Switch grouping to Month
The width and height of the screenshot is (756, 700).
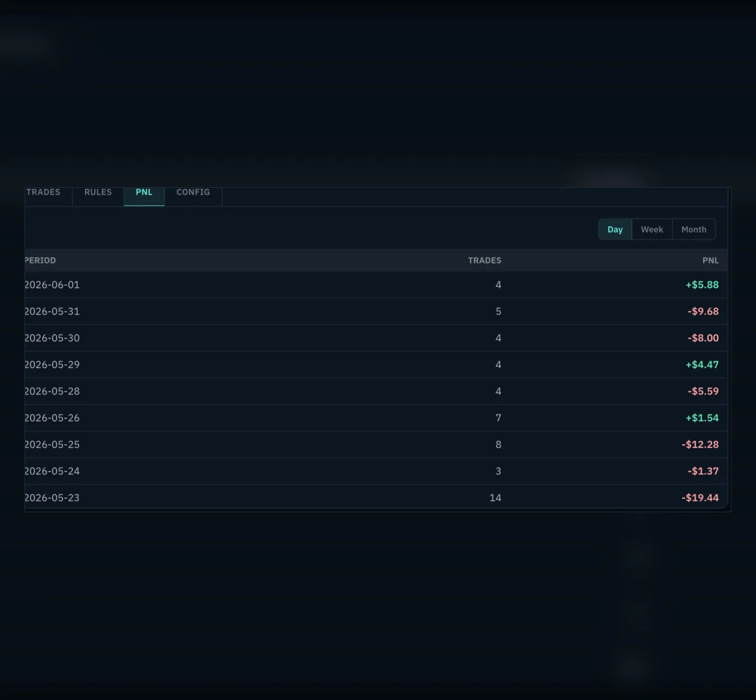[x=694, y=229]
